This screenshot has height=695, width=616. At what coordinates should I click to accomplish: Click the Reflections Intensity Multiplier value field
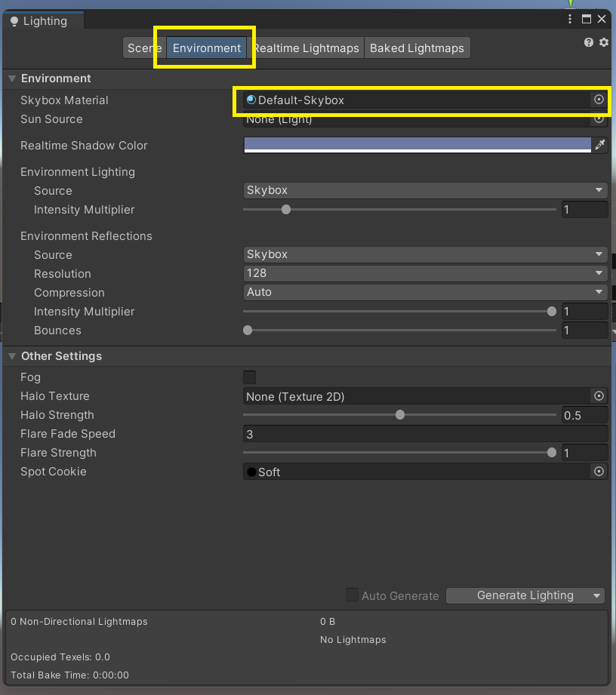pos(584,311)
